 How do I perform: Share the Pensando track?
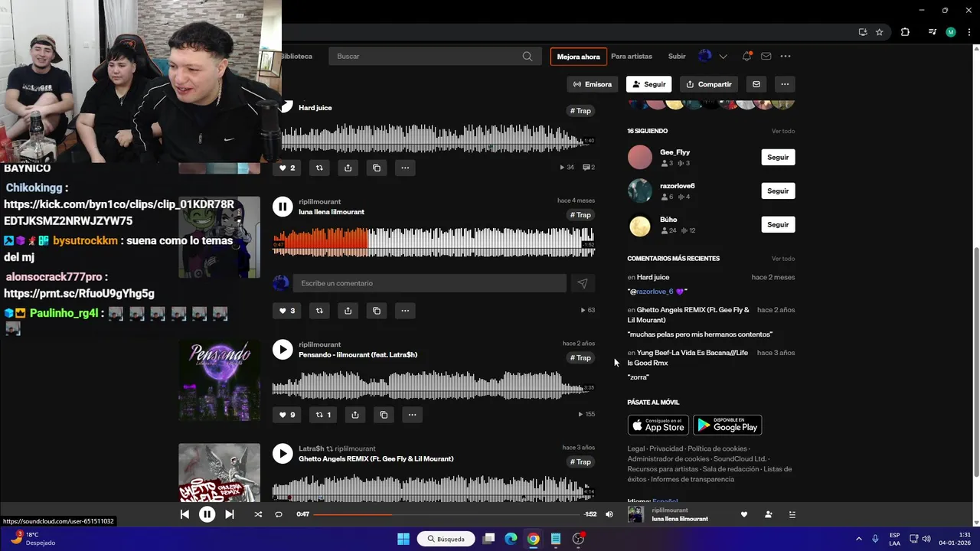[x=355, y=415]
